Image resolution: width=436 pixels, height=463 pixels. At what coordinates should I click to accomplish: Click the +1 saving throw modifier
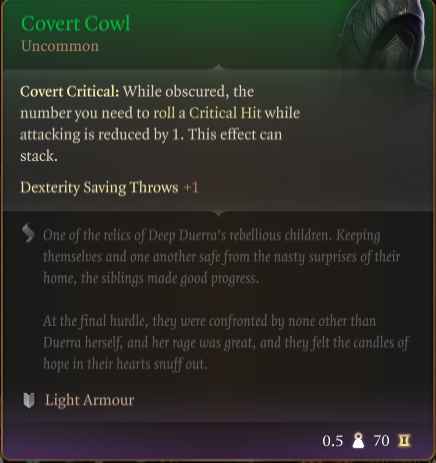pyautogui.click(x=191, y=188)
